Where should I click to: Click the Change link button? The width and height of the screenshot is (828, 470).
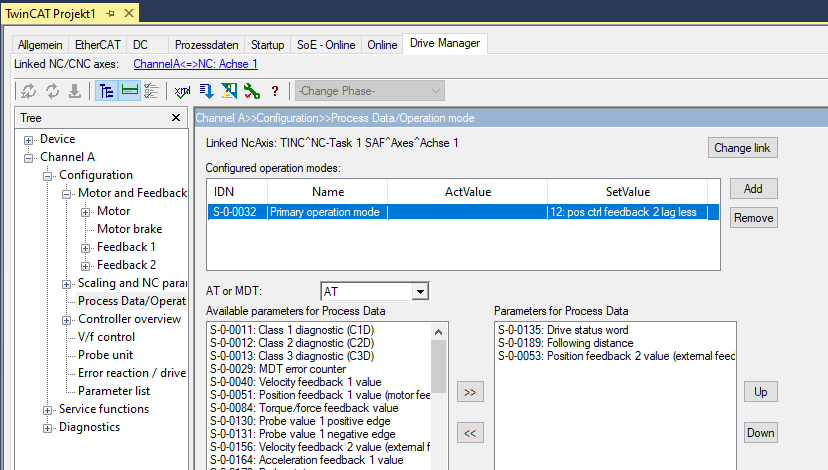click(742, 148)
